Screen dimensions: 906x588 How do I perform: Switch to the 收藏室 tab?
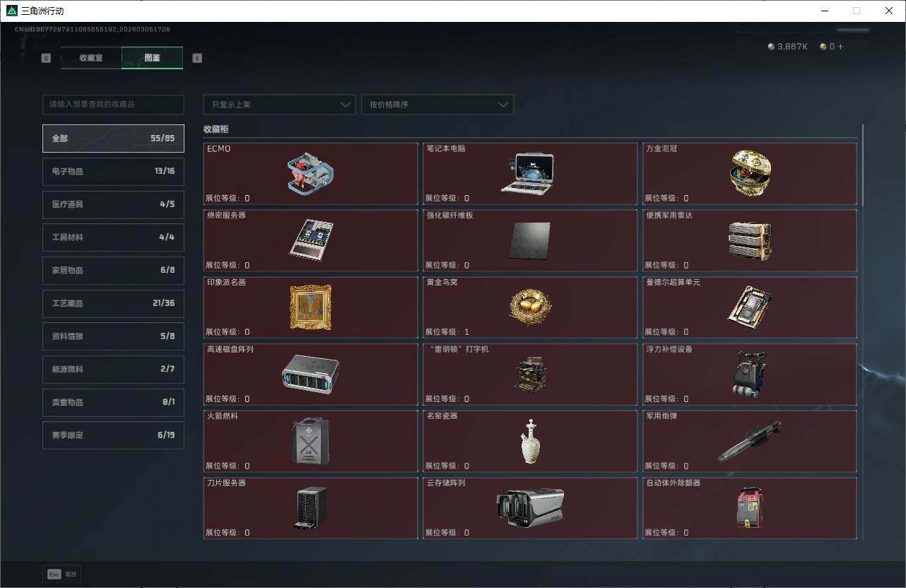coord(91,58)
